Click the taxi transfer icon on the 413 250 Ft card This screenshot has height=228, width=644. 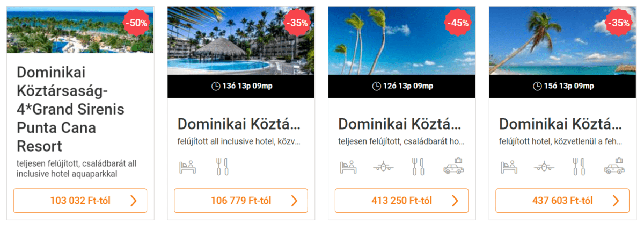click(x=453, y=166)
